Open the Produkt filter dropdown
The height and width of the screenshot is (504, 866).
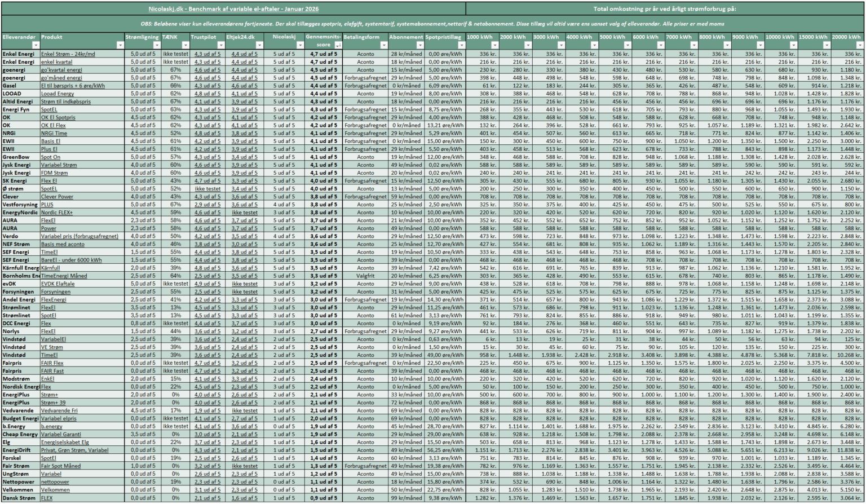119,45
